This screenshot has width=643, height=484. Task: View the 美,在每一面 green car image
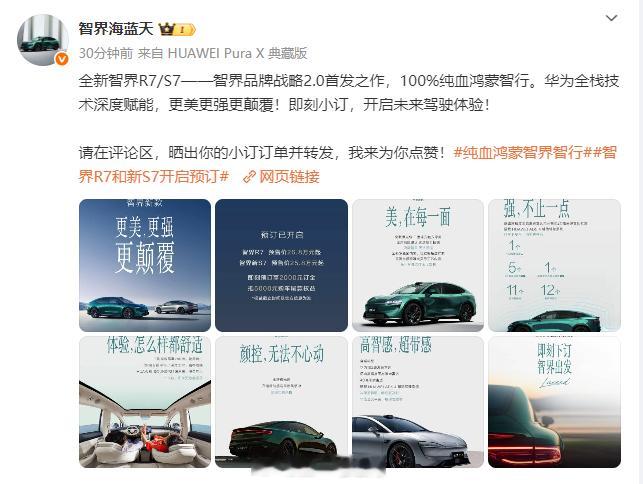(x=418, y=265)
